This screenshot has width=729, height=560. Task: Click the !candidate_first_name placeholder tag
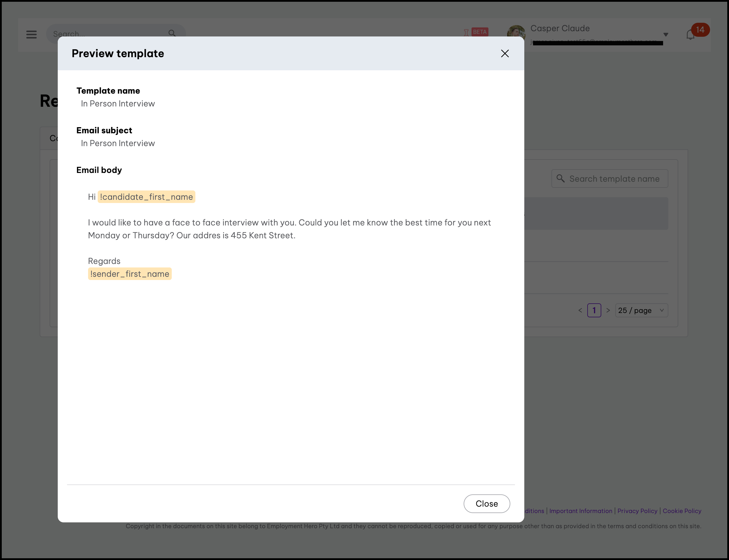[x=146, y=197]
